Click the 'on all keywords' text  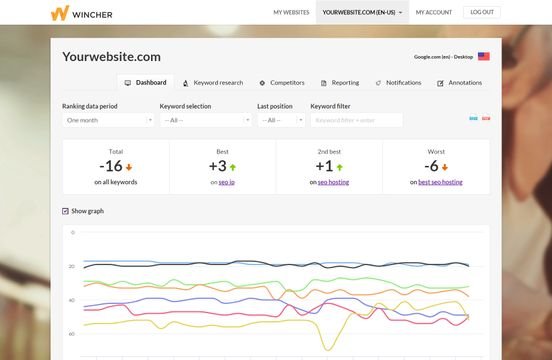pyautogui.click(x=116, y=182)
